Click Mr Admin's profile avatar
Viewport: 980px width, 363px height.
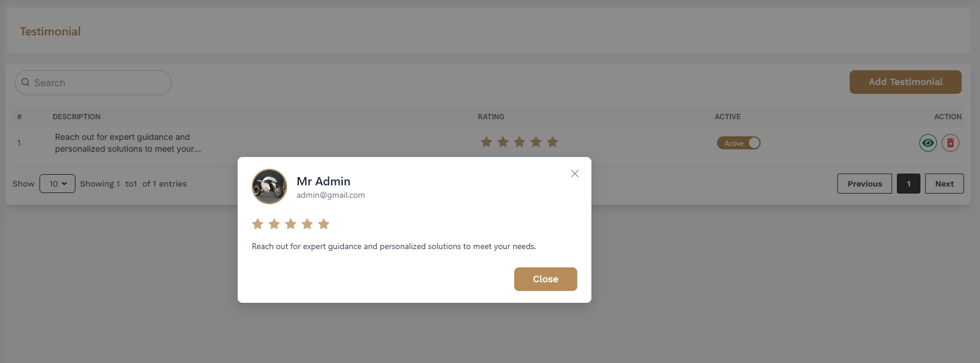click(269, 187)
